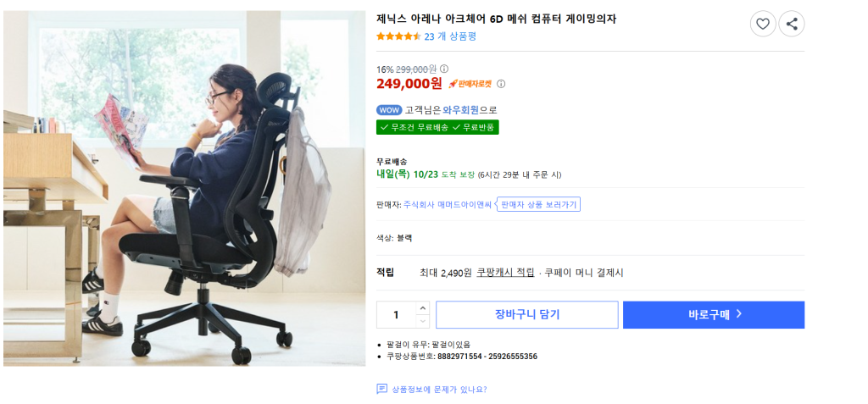Click the heart wishlist icon
Viewport: 868px width, 404px height.
[x=763, y=24]
